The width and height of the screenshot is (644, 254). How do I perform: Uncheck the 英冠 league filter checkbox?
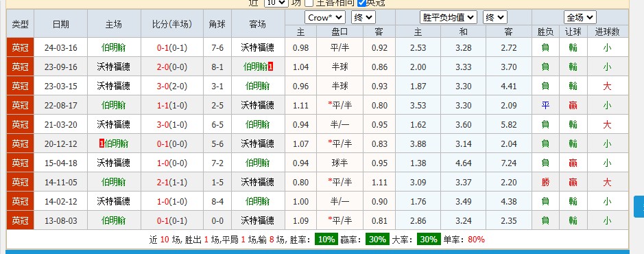tap(361, 3)
